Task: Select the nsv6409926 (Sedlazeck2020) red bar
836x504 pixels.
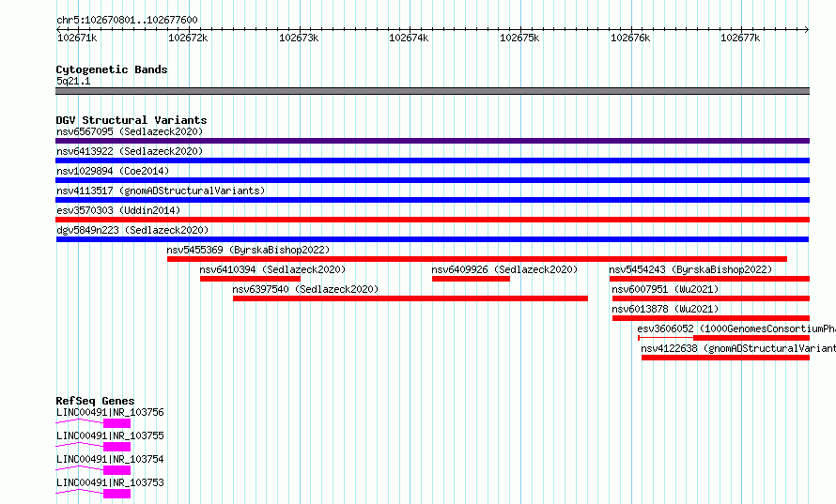Action: (471, 279)
